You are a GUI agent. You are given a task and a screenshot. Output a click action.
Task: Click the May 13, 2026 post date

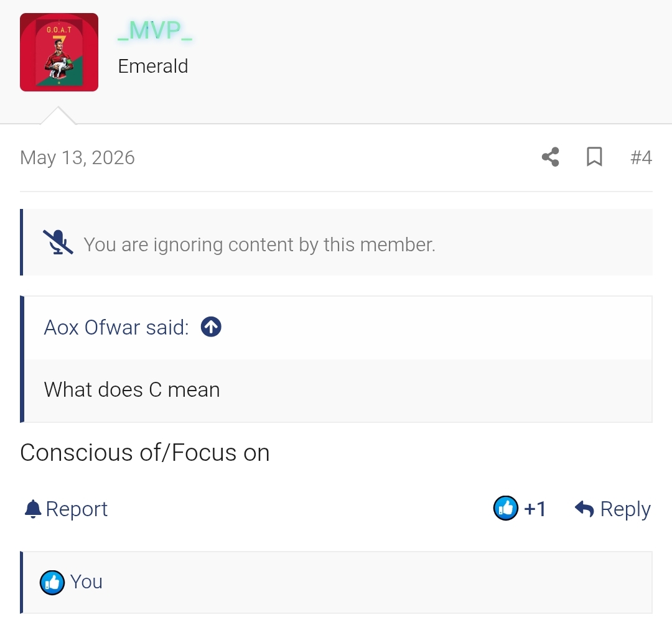click(x=78, y=157)
